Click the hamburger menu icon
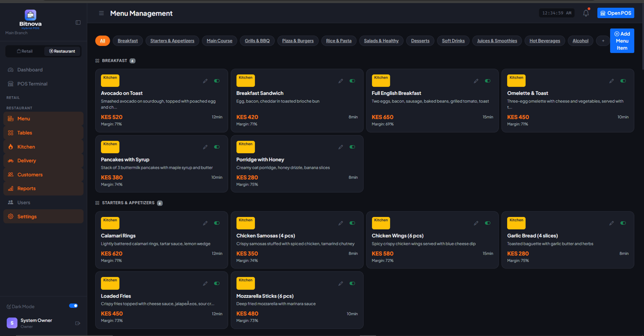Viewport: 644px width, 336px height. [101, 13]
